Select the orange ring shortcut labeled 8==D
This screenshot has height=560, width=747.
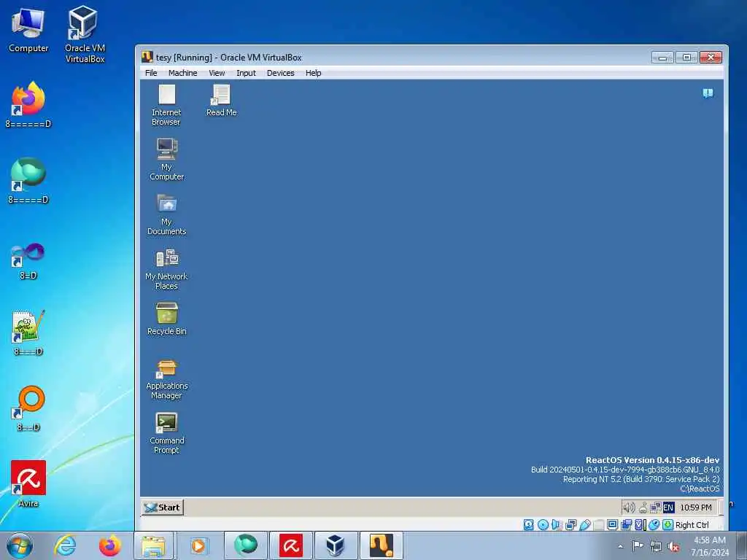28,408
